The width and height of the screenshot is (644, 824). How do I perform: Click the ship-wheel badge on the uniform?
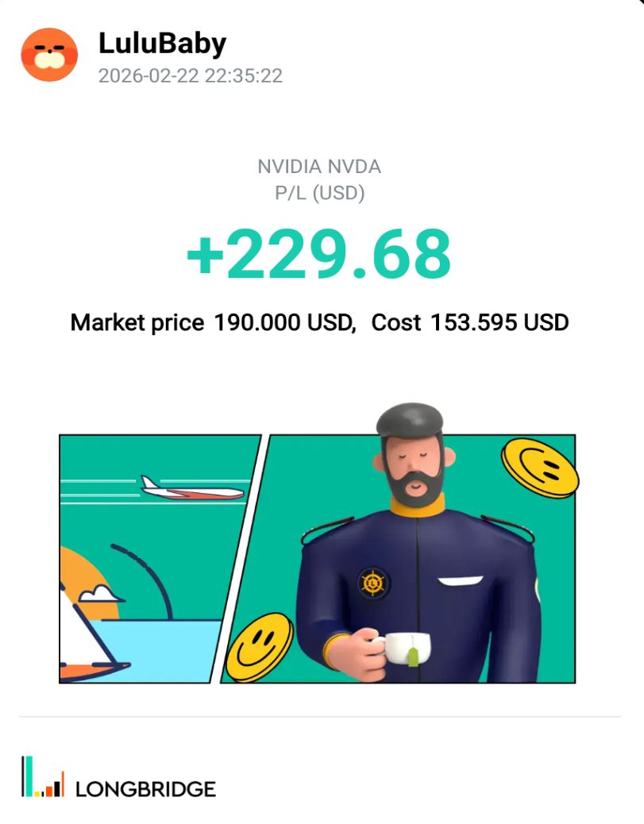(372, 583)
